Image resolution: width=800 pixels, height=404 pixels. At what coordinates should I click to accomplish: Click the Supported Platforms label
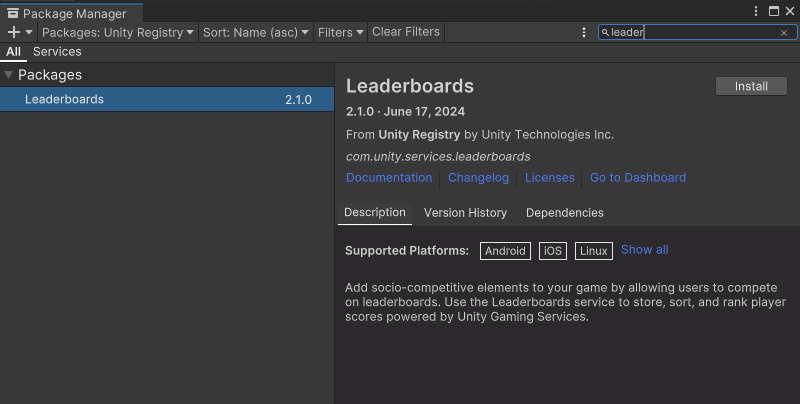coord(407,250)
